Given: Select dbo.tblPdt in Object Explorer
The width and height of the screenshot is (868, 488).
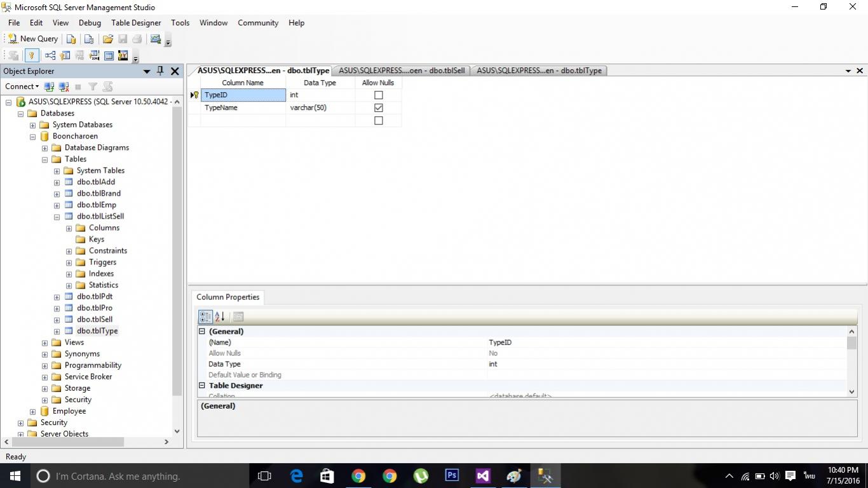Looking at the screenshot, I should coord(95,297).
